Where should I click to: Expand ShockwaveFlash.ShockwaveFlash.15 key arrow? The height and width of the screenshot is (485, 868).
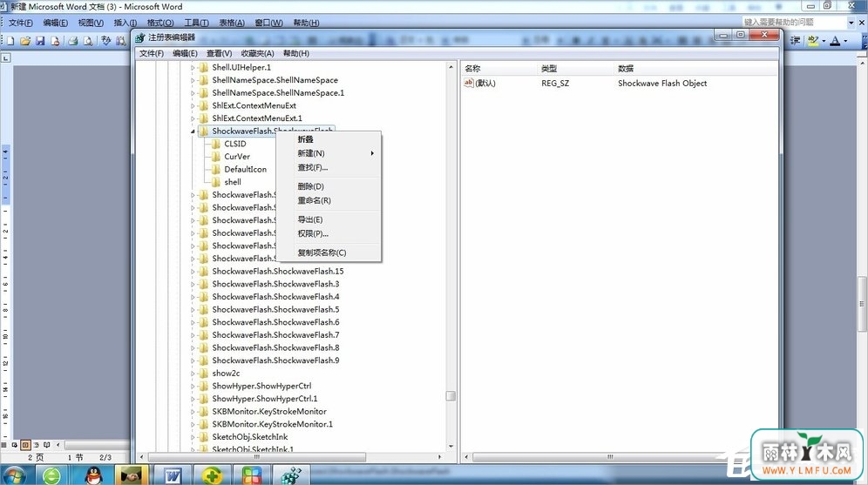(x=193, y=272)
